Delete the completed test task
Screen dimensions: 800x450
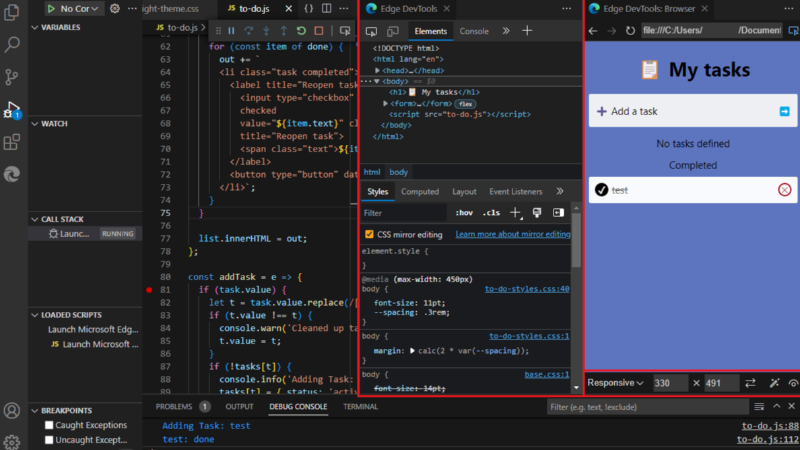pyautogui.click(x=785, y=190)
